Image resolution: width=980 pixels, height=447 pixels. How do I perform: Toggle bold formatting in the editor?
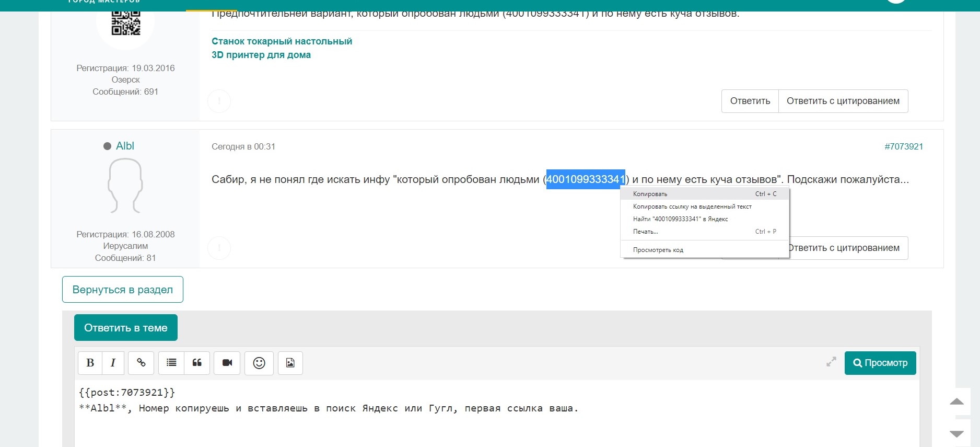coord(90,363)
